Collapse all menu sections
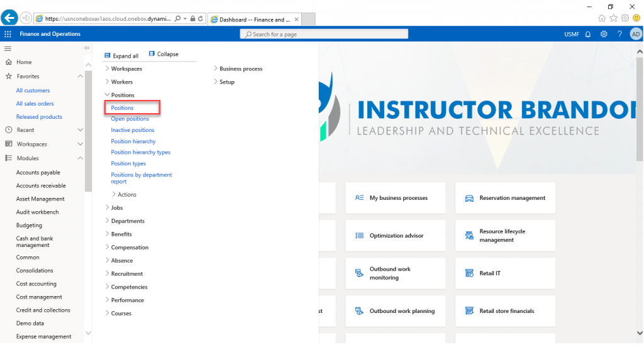This screenshot has width=644, height=362. (164, 54)
